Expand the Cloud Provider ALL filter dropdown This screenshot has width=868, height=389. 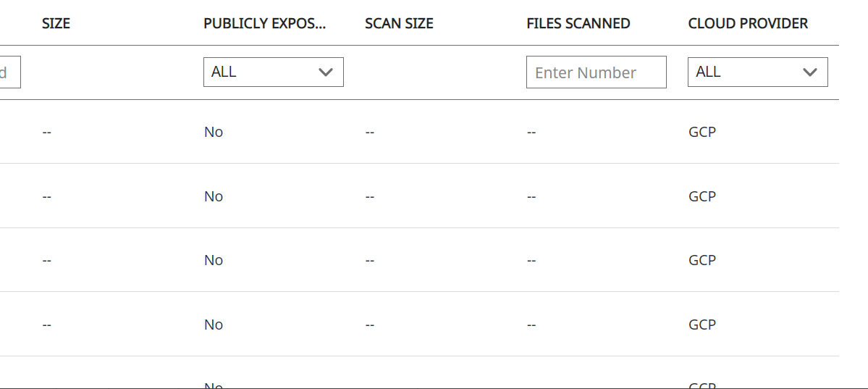click(x=757, y=72)
